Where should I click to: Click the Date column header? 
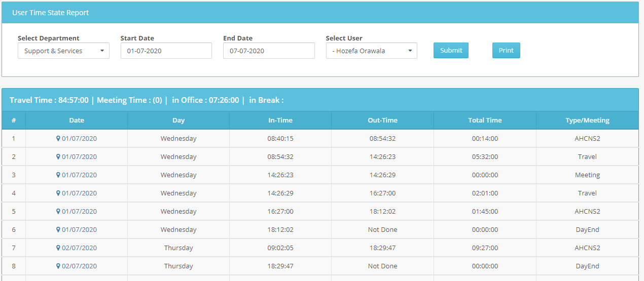click(77, 121)
